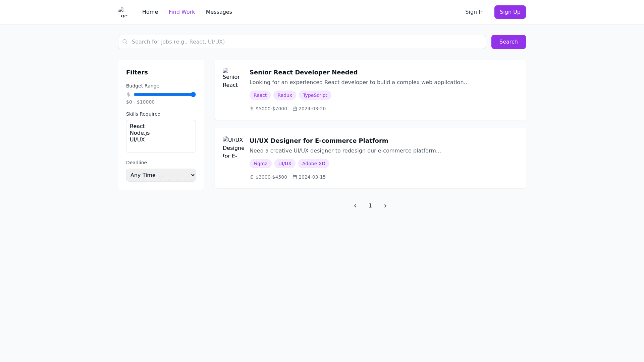Image resolution: width=644 pixels, height=362 pixels.
Task: Select React in the Skills Required list
Action: pyautogui.click(x=138, y=126)
